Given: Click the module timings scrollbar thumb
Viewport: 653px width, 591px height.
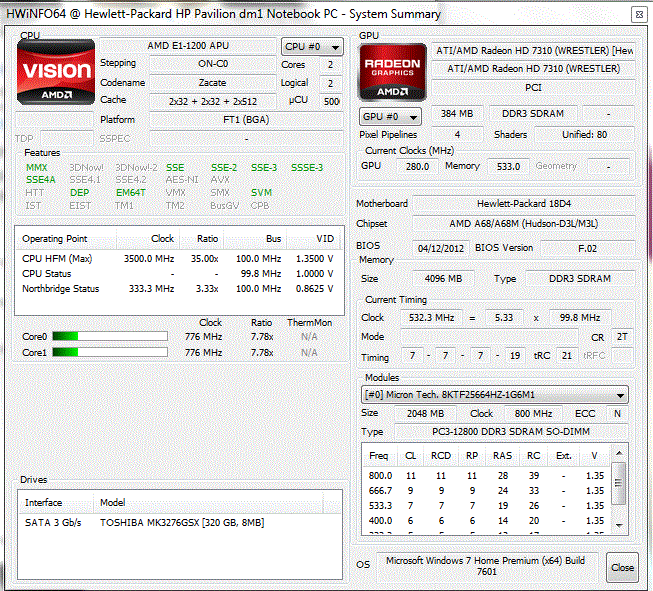Looking at the screenshot, I should coord(619,483).
